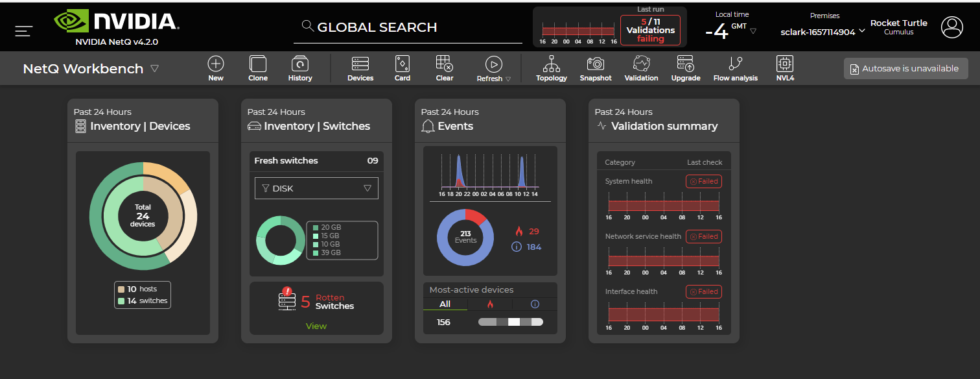Open the Snapshot camera icon
980x379 pixels.
coord(595,64)
